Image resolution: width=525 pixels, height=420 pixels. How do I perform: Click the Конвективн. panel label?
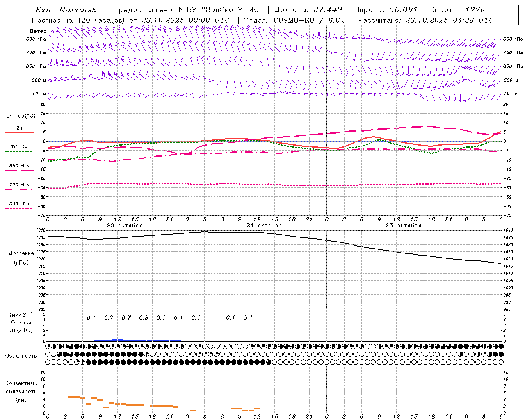(x=21, y=383)
